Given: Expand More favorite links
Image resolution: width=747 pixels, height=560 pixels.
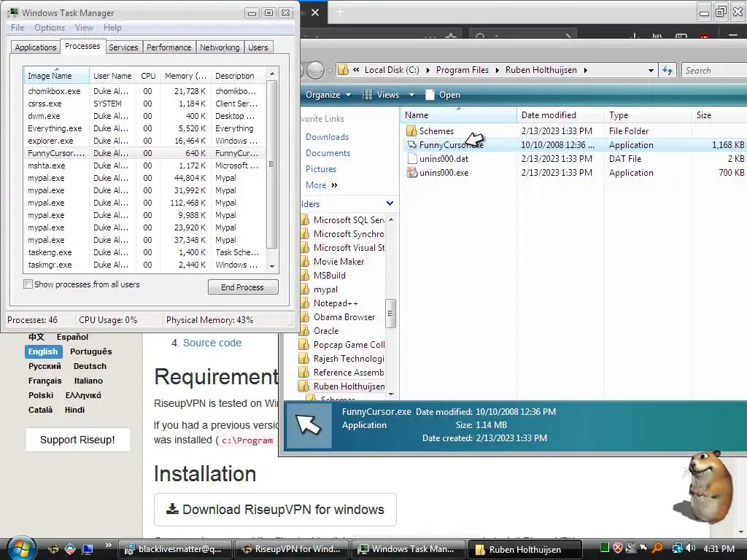Looking at the screenshot, I should coord(322,185).
